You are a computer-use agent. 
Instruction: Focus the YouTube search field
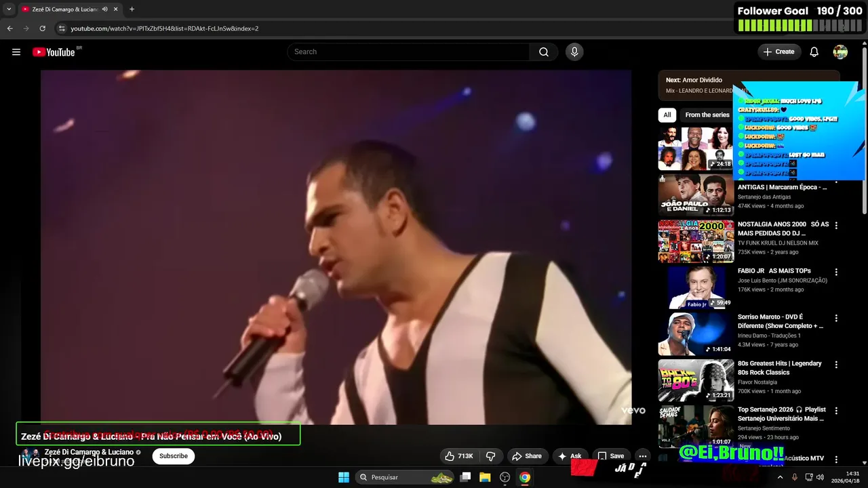409,52
